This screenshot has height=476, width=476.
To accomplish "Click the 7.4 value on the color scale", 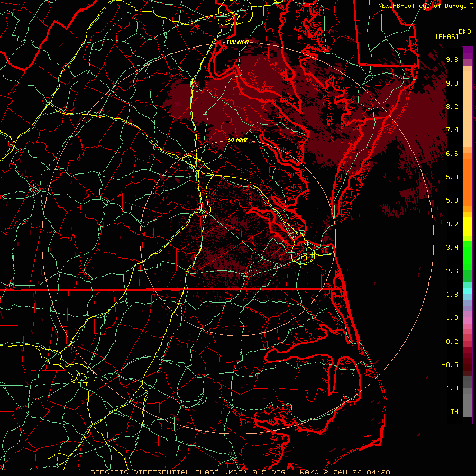I will coord(452,130).
